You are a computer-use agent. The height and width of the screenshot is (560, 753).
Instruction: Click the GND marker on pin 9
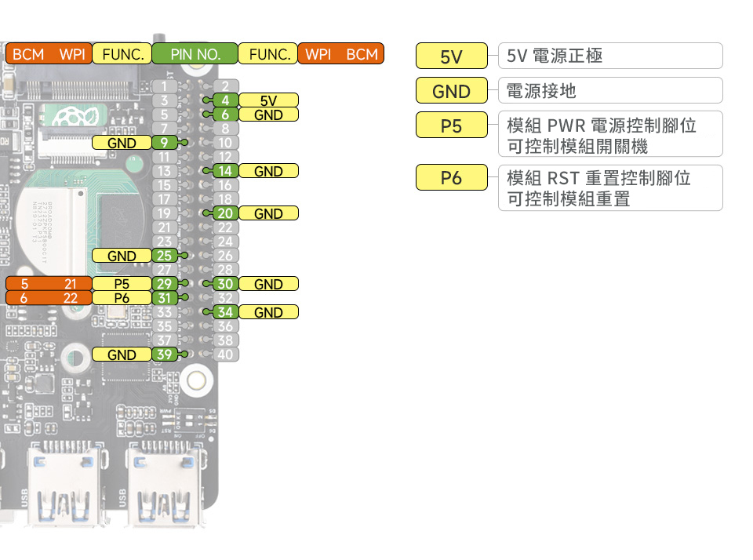coord(122,143)
